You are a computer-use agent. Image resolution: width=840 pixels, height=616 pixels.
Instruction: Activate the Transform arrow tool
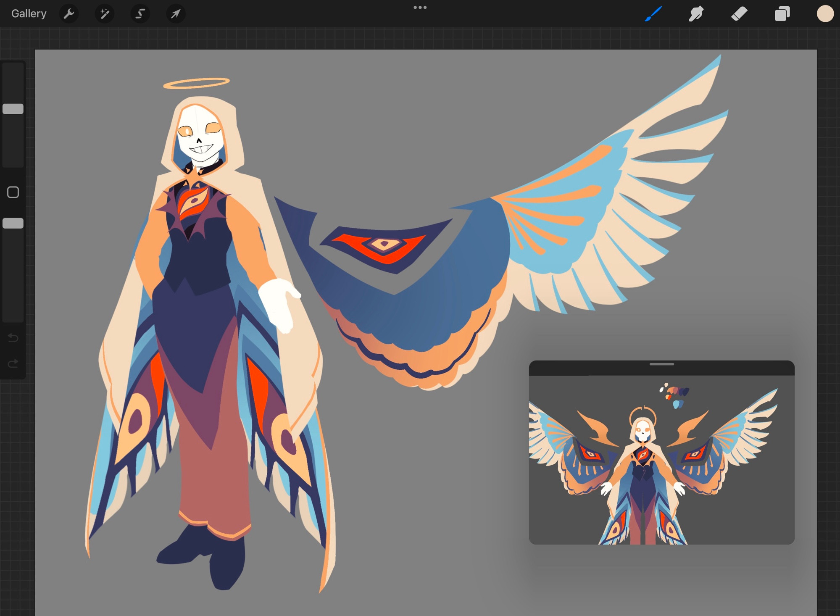click(x=176, y=14)
